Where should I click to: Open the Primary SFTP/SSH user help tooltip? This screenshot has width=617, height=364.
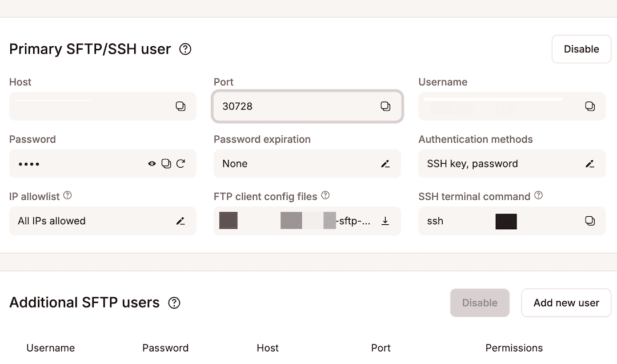[x=185, y=50]
